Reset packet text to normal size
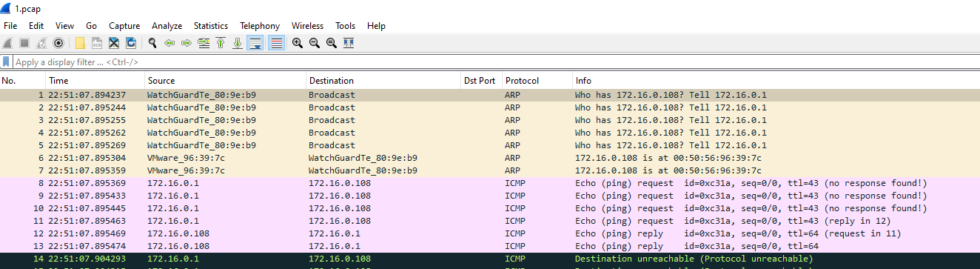The image size is (980, 269). pyautogui.click(x=332, y=43)
